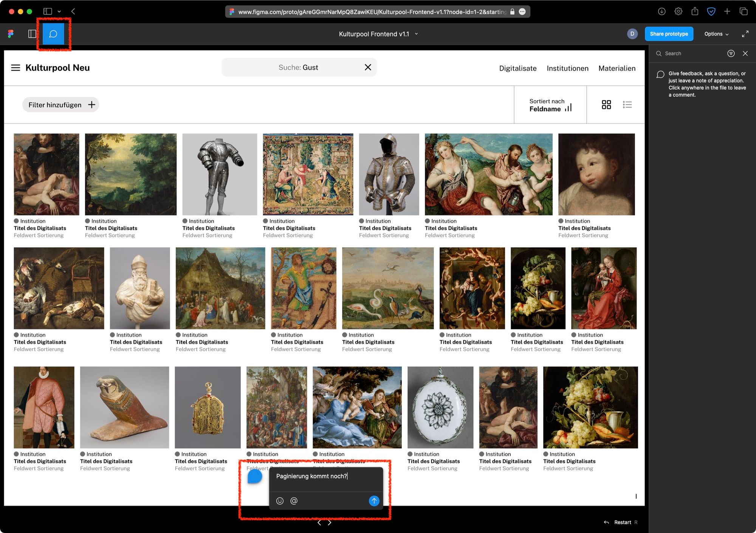Open the Materialien nav item

[x=617, y=68]
